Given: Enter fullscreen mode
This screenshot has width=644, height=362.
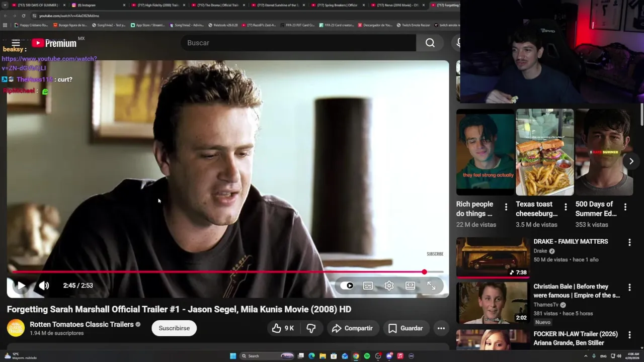Looking at the screenshot, I should [431, 286].
